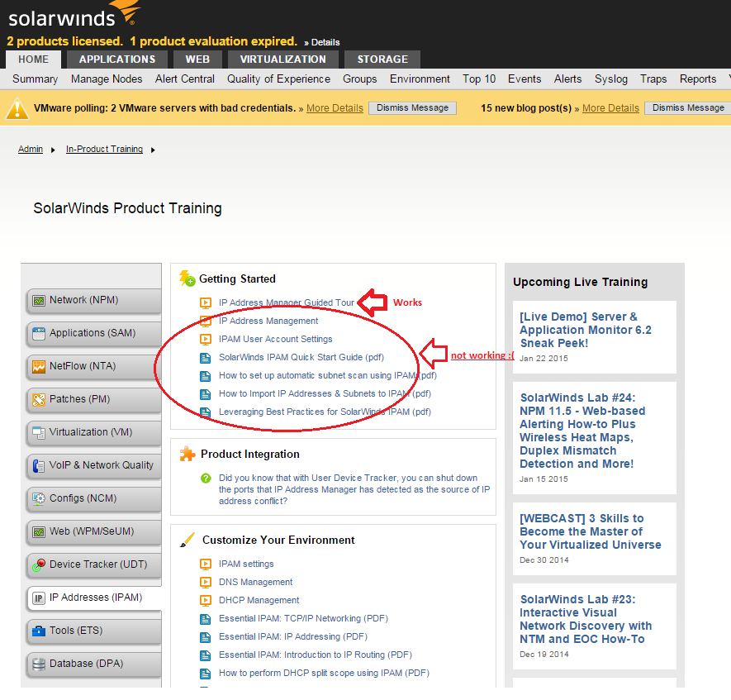Click the document icon beside Essential IPAM: TCP/IP Networking
Image resolution: width=731 pixels, height=700 pixels.
(x=206, y=619)
